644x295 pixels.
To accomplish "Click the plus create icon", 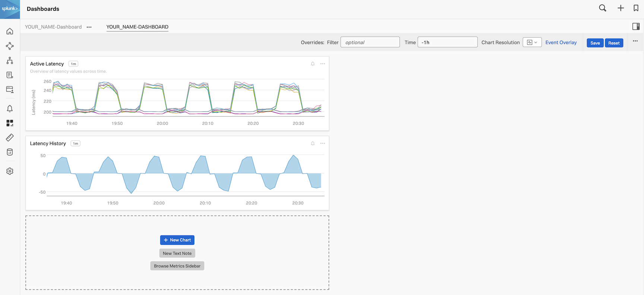I will pos(621,8).
